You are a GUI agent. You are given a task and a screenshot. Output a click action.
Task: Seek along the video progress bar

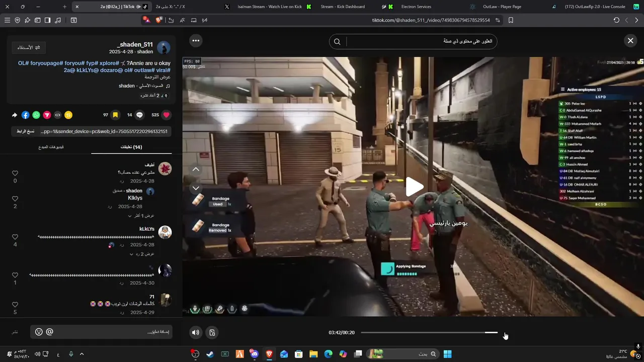(429, 332)
